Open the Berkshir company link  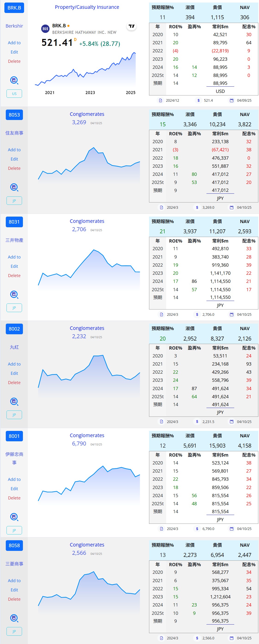coord(14,26)
